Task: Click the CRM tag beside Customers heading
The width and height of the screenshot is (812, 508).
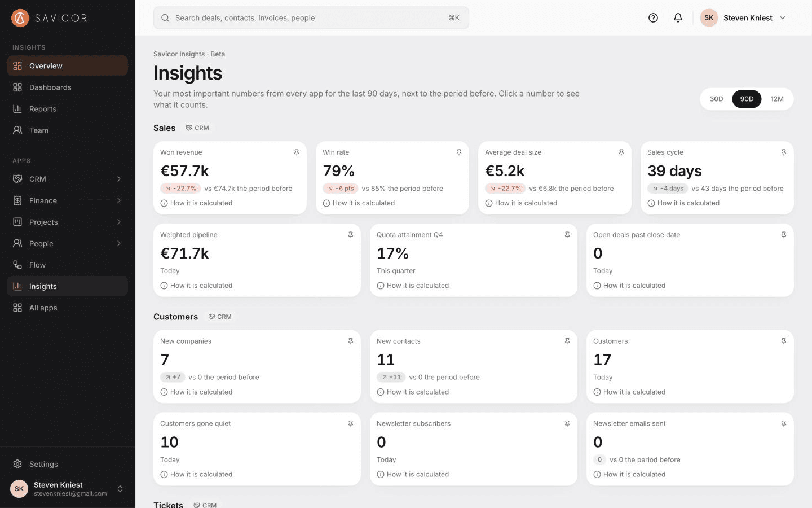Action: [x=220, y=317]
